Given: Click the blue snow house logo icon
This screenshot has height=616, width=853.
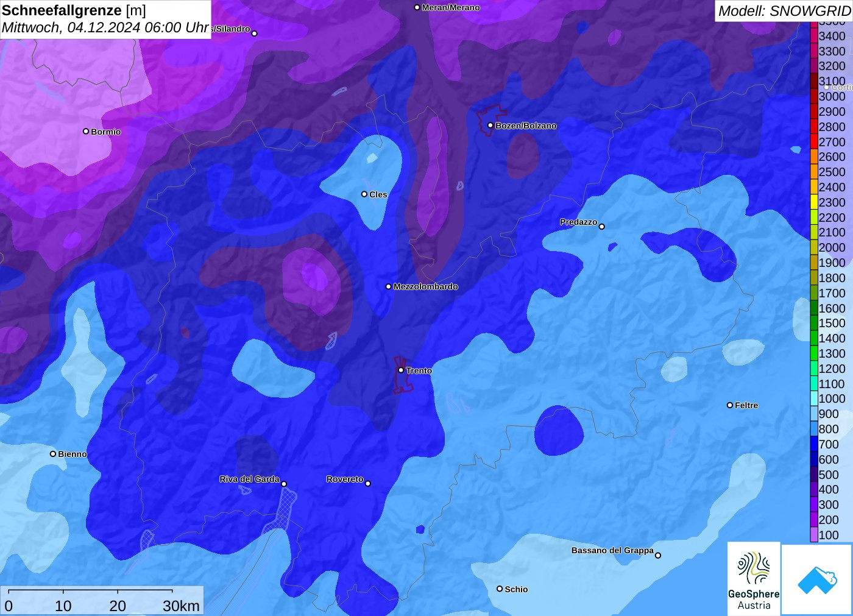Looking at the screenshot, I should pos(817,580).
